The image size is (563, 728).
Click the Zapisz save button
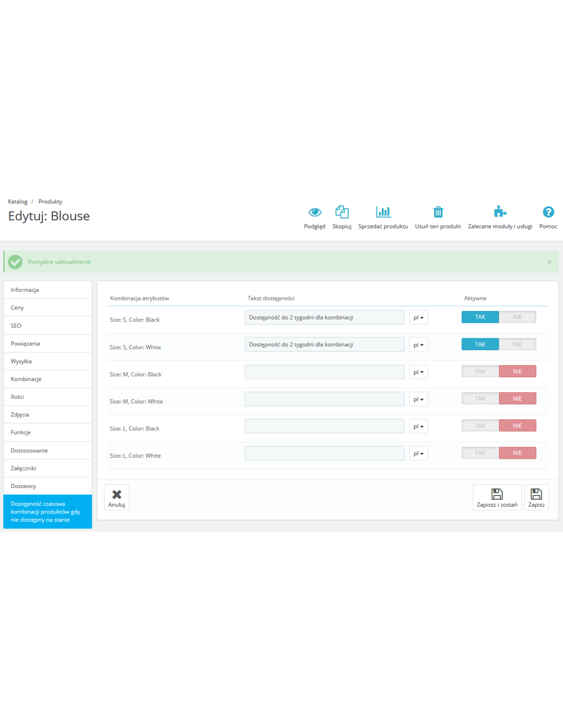point(536,498)
